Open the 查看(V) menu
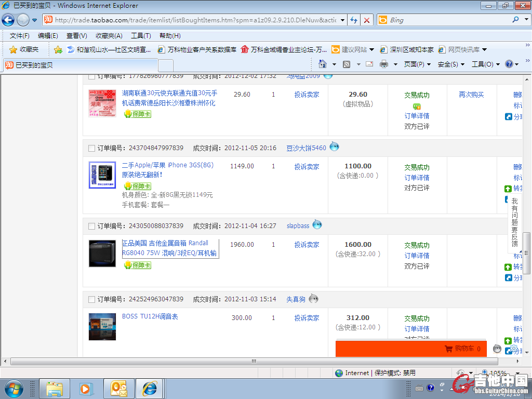Viewport: 532px width, 399px height. [76, 35]
